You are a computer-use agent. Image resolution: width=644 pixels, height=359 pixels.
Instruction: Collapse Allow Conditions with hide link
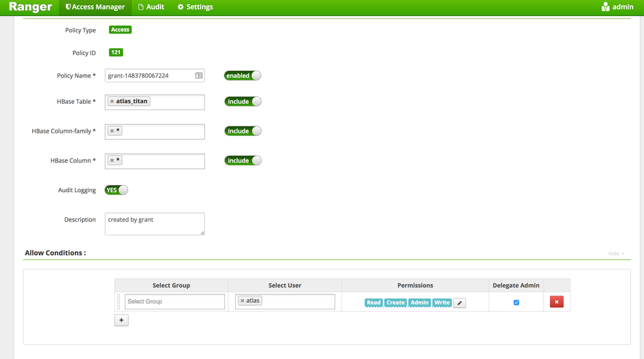(616, 253)
